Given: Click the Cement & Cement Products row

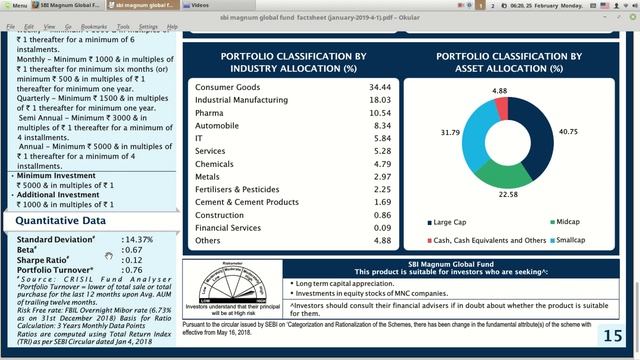Looking at the screenshot, I should (x=293, y=202).
